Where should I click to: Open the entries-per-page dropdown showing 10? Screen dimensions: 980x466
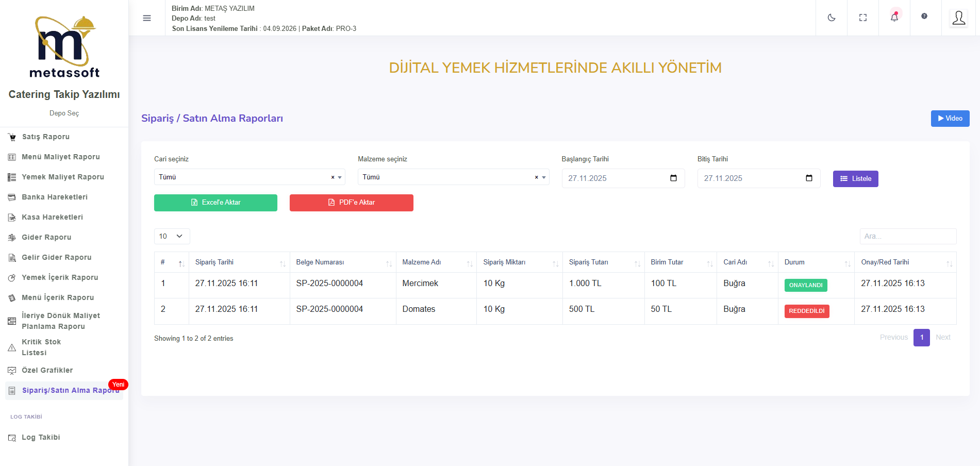pos(172,236)
